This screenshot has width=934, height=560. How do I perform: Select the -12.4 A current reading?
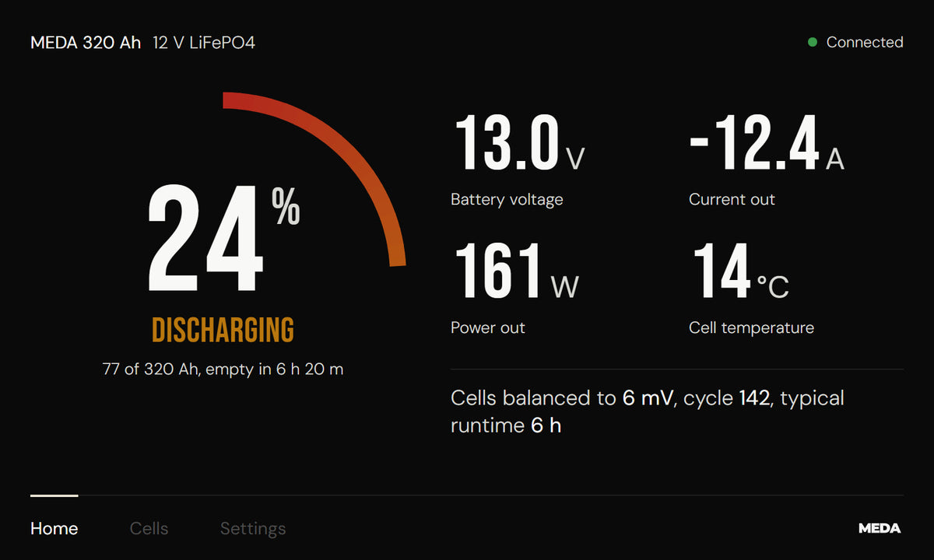767,143
